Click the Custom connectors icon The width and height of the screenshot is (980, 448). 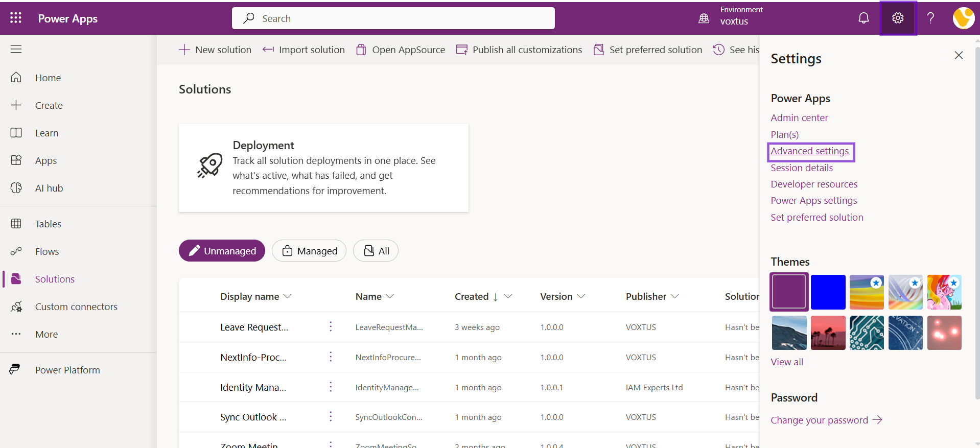(x=16, y=306)
